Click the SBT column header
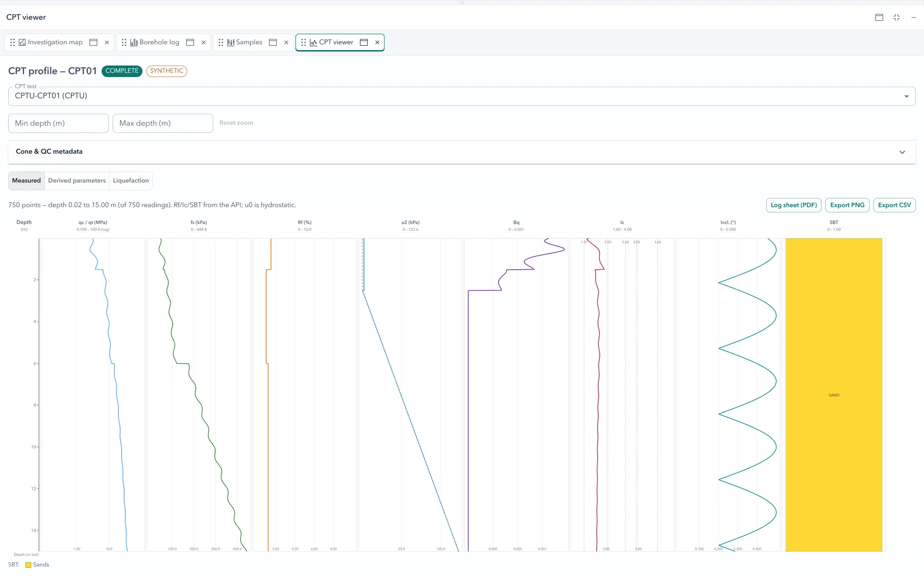The image size is (924, 578). (x=834, y=223)
